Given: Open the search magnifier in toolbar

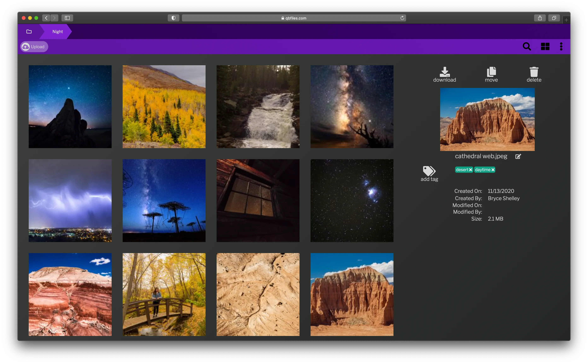Looking at the screenshot, I should (x=527, y=46).
